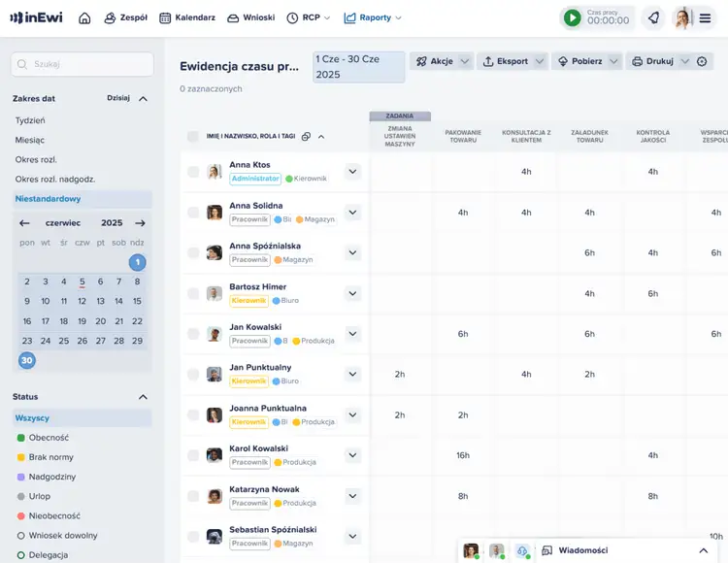728x563 pixels.
Task: Collapse the Status filter section
Action: point(144,397)
